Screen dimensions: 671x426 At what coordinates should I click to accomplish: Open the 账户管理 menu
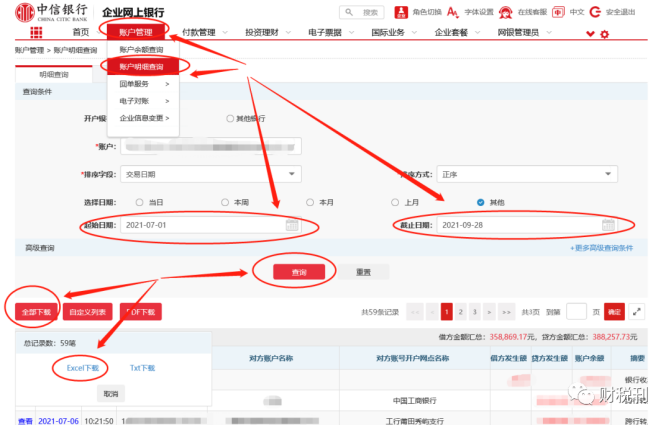coord(136,32)
